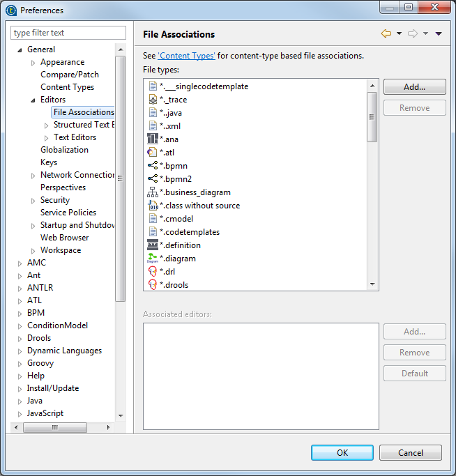Expand the Appearance node

(33, 63)
